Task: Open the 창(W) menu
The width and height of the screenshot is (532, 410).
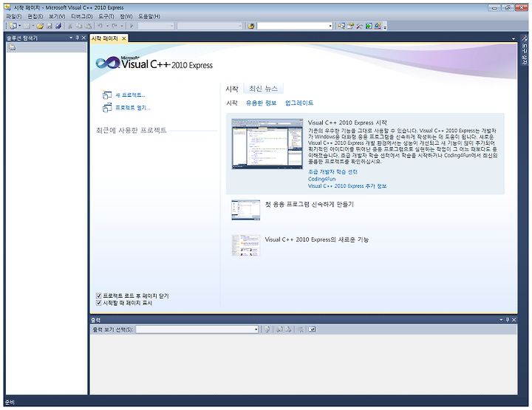Action: pos(126,16)
